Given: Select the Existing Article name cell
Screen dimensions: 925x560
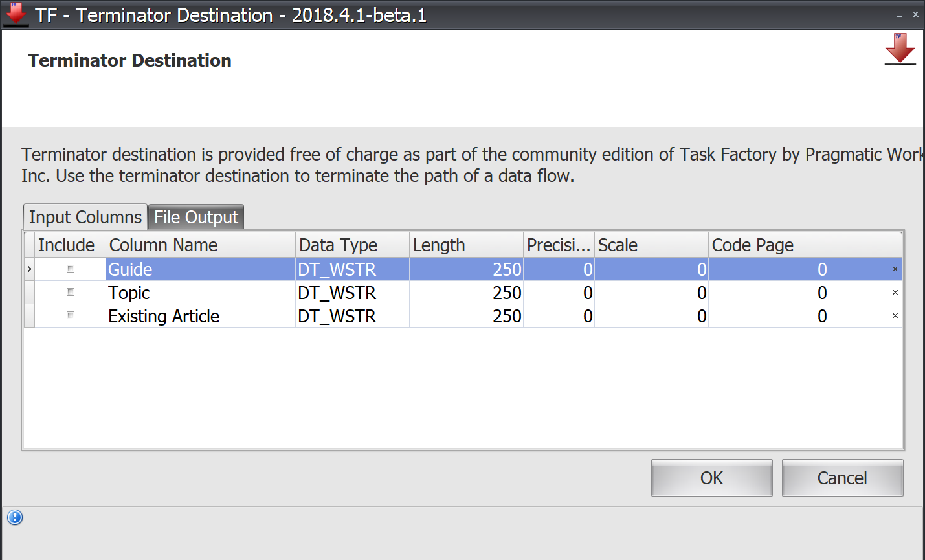Looking at the screenshot, I should point(201,316).
